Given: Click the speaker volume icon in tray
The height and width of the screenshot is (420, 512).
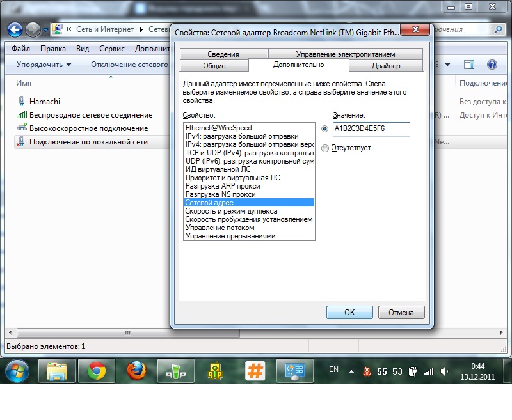Looking at the screenshot, I should pyautogui.click(x=445, y=371).
